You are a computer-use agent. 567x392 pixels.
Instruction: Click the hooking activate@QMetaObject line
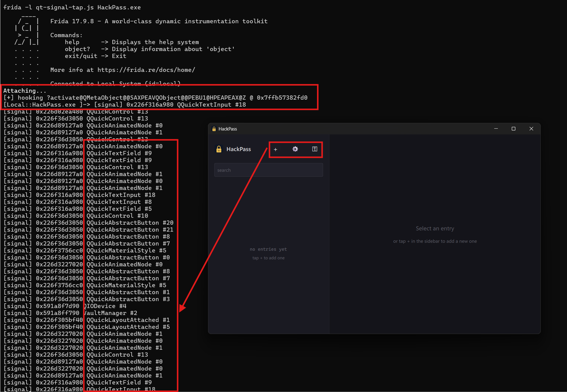155,98
